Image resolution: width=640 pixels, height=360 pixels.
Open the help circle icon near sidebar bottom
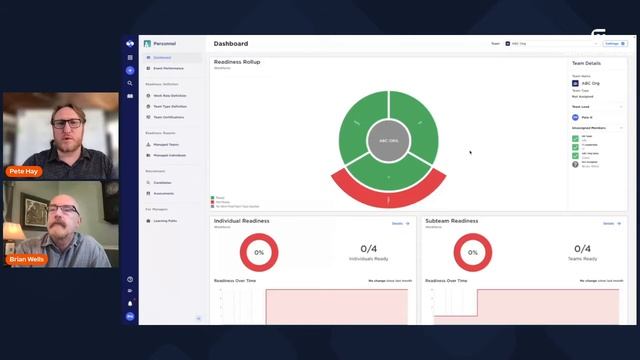(130, 280)
